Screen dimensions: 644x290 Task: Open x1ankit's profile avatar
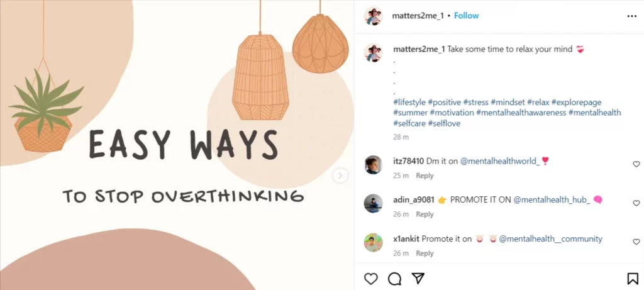(374, 242)
